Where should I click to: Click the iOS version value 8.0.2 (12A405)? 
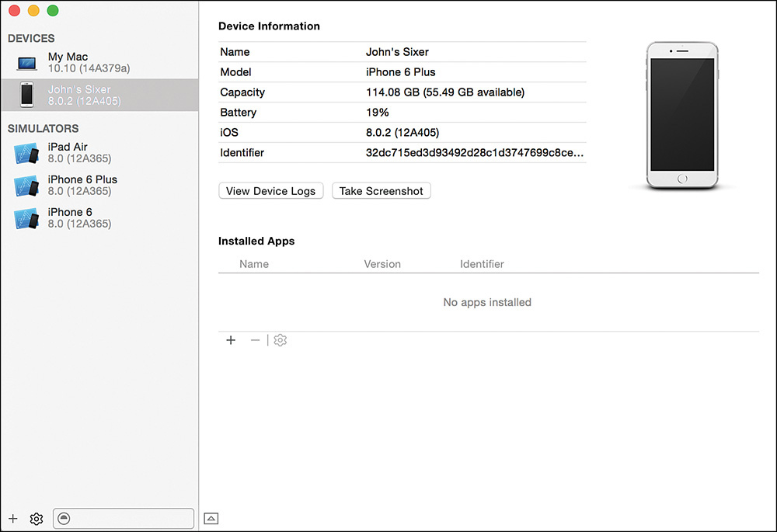point(402,133)
